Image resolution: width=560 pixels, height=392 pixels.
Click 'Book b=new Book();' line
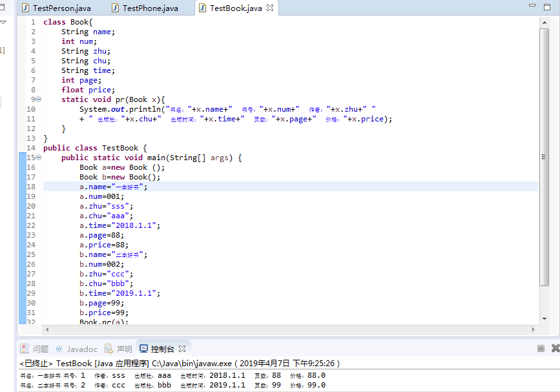119,177
